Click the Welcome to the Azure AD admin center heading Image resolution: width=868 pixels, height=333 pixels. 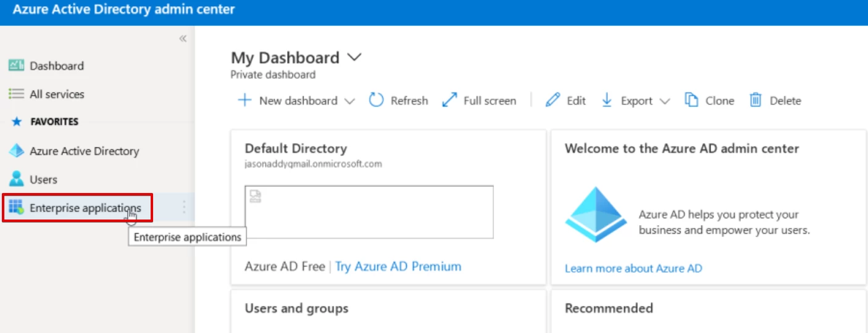coord(682,149)
